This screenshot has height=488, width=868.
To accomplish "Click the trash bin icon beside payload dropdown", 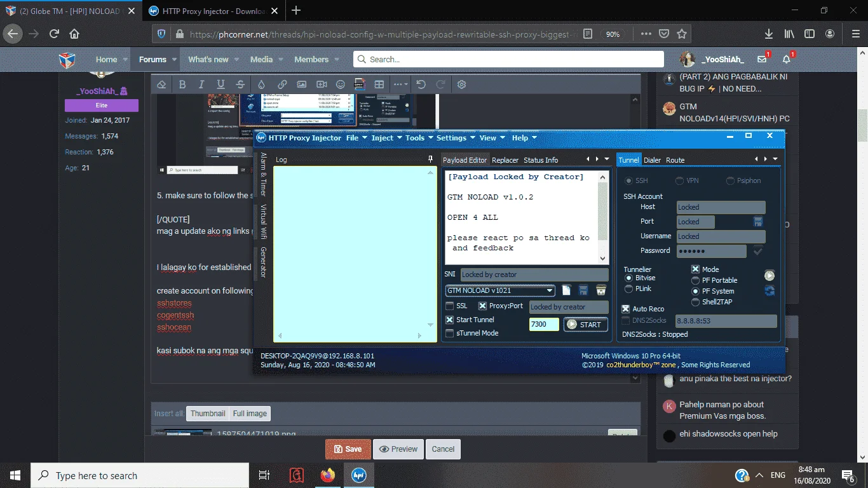I will point(600,290).
